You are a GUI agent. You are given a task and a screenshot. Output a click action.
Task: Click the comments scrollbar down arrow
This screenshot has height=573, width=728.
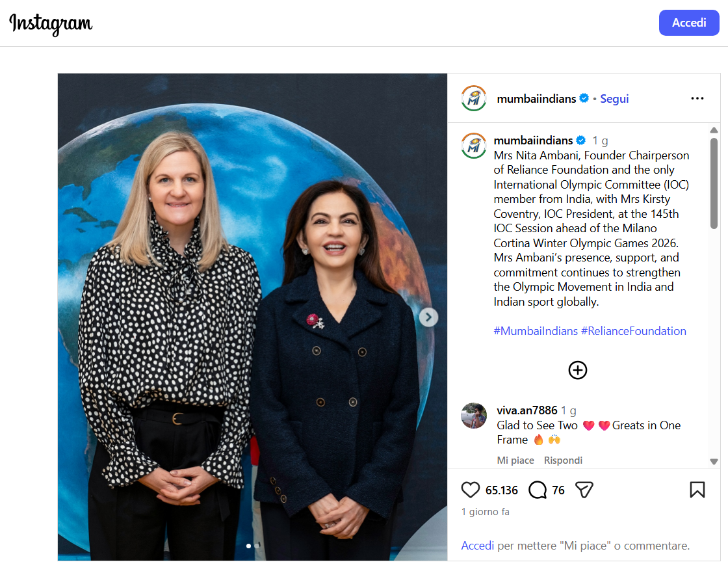coord(714,462)
